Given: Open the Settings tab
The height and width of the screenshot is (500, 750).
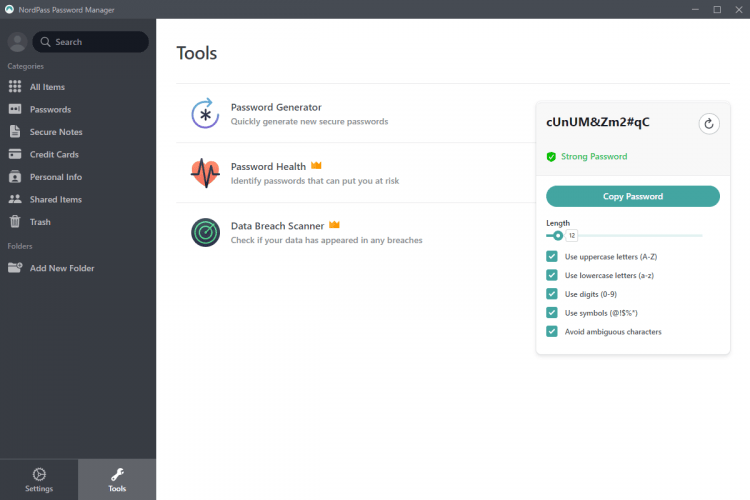Looking at the screenshot, I should 39,479.
